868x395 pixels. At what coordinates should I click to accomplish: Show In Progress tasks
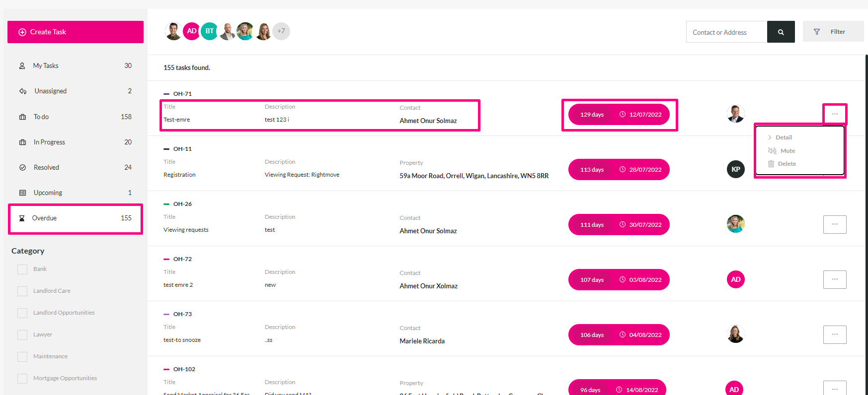click(x=76, y=142)
